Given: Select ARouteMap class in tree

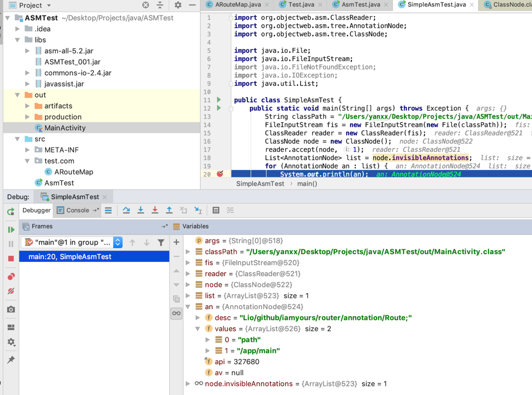Looking at the screenshot, I should tap(73, 172).
